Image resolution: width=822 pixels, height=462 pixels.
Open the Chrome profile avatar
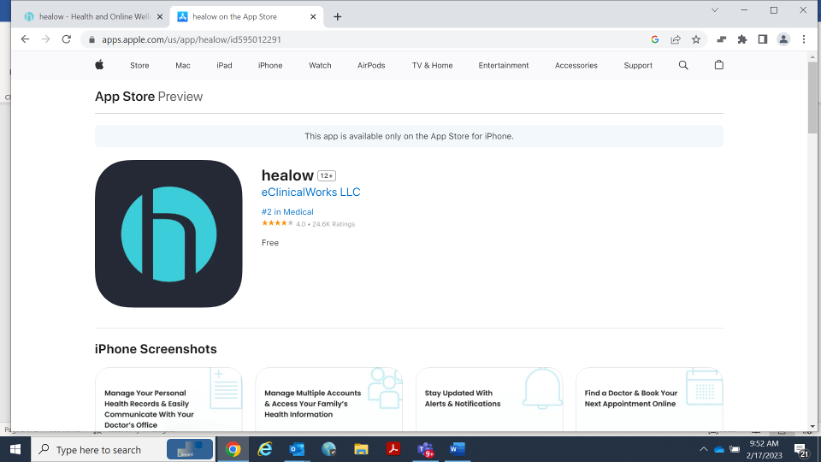pyautogui.click(x=783, y=39)
